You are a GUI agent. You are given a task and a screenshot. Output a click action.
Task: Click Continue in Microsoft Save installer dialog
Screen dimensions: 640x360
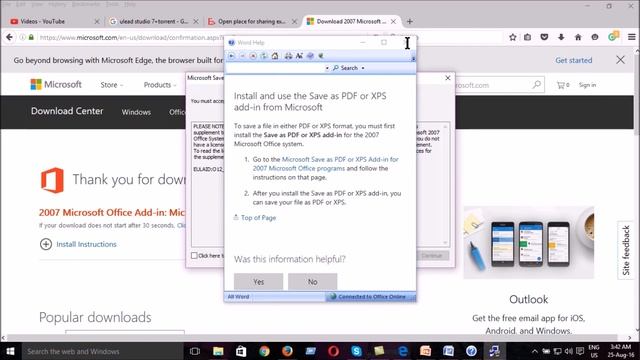pos(432,256)
